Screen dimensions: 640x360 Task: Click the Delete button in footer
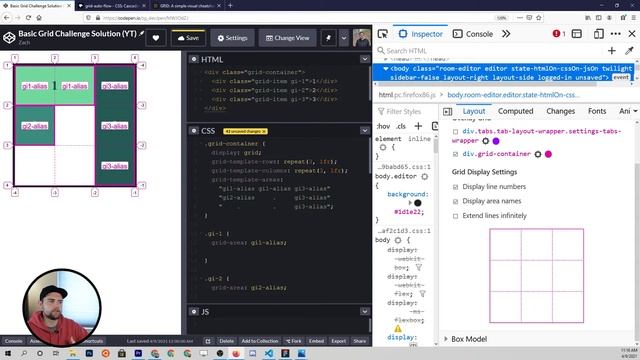click(226, 341)
